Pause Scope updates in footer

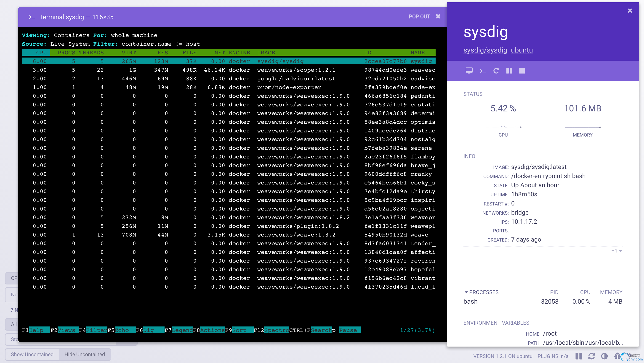tap(578, 356)
